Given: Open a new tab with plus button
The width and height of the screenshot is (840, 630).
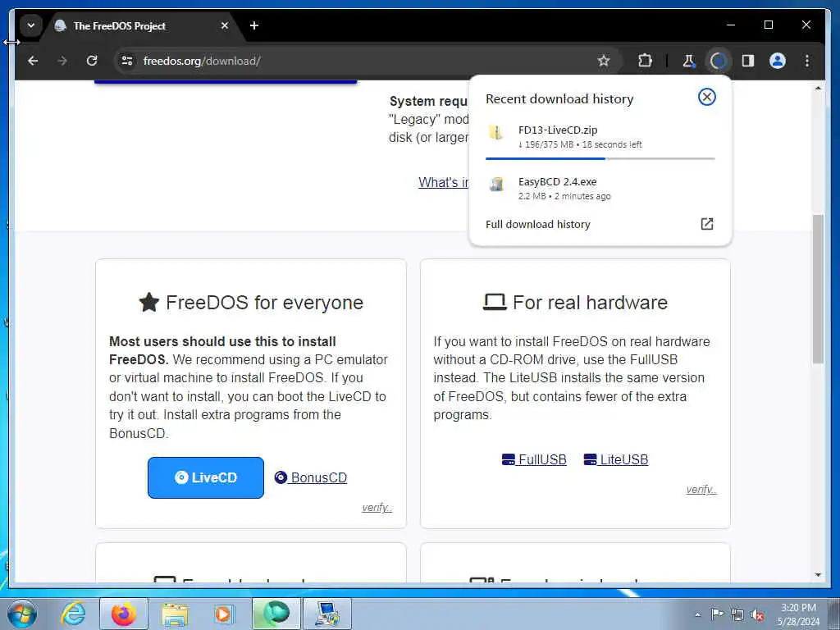Looking at the screenshot, I should coord(254,25).
